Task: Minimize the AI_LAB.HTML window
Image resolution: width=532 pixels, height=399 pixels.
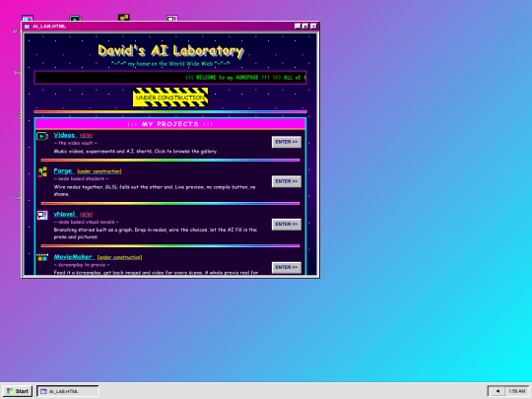Action: point(298,27)
